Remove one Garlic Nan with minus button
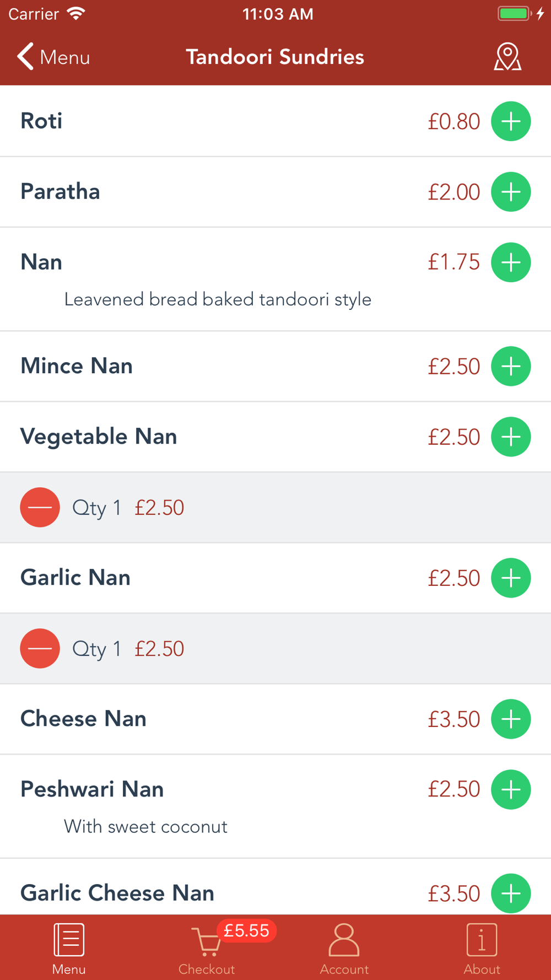551x980 pixels. [x=40, y=648]
